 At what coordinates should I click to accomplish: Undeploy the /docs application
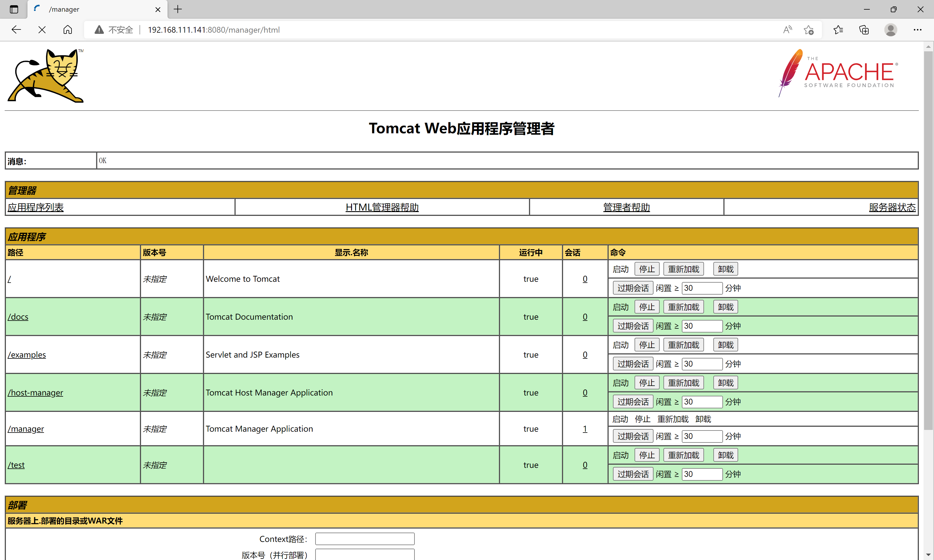[x=726, y=307]
